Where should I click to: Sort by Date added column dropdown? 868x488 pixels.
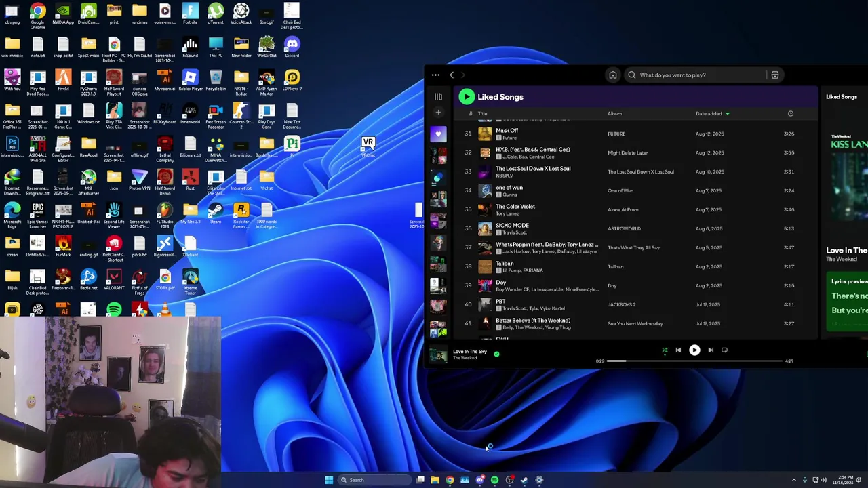pos(712,114)
